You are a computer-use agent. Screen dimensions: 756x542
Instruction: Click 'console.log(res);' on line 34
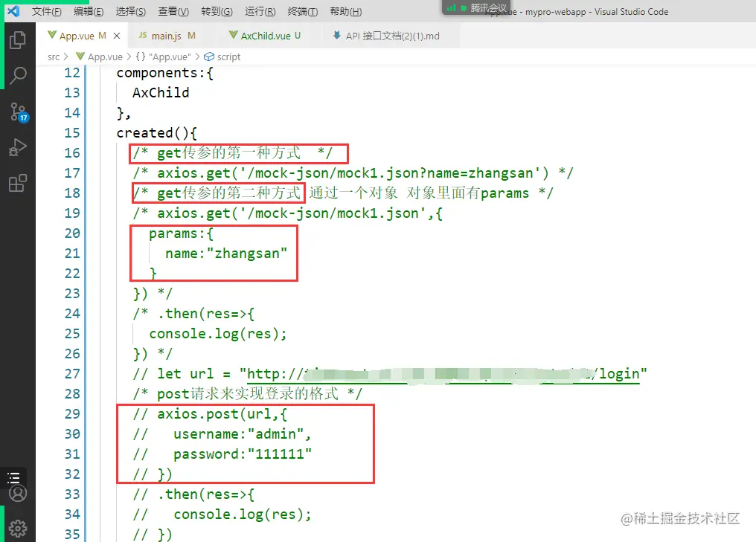pyautogui.click(x=243, y=514)
